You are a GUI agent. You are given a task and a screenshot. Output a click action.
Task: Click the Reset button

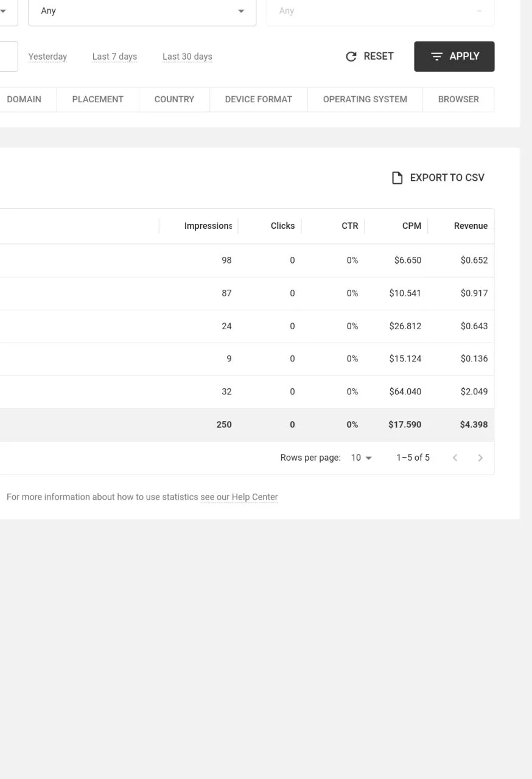click(x=369, y=57)
